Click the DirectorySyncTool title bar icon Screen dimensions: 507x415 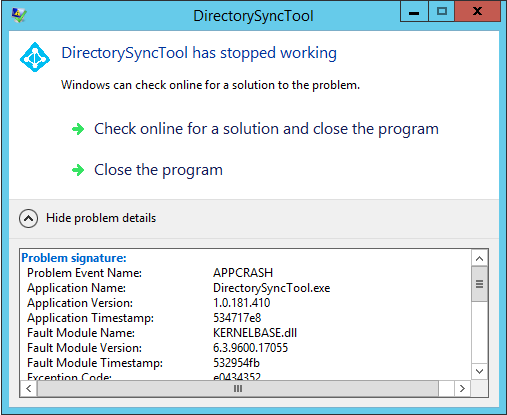(19, 15)
